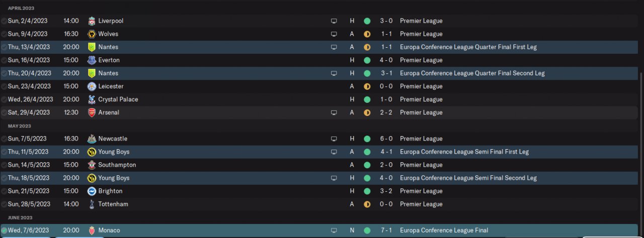
Task: Open Europa Conference League Final competition link
Action: point(444,230)
